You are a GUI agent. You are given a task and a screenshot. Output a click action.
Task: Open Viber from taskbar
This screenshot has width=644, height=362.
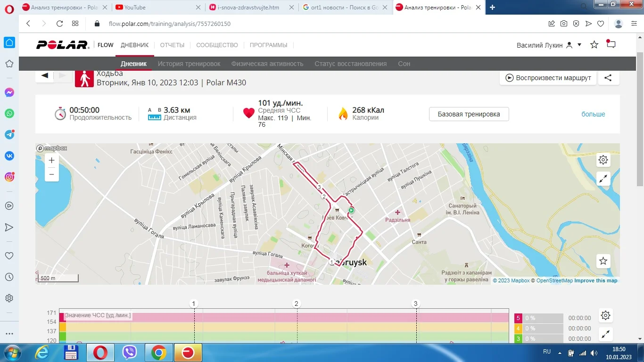coord(129,353)
